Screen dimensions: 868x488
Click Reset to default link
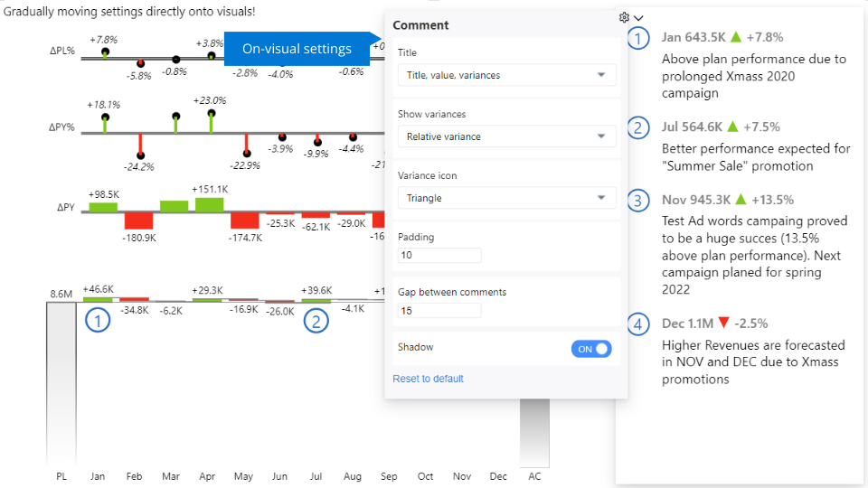point(428,379)
